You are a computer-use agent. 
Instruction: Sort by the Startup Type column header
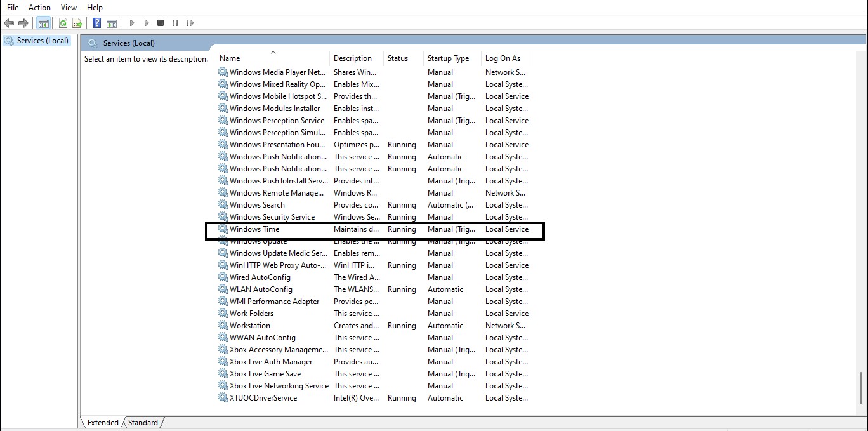pyautogui.click(x=448, y=58)
